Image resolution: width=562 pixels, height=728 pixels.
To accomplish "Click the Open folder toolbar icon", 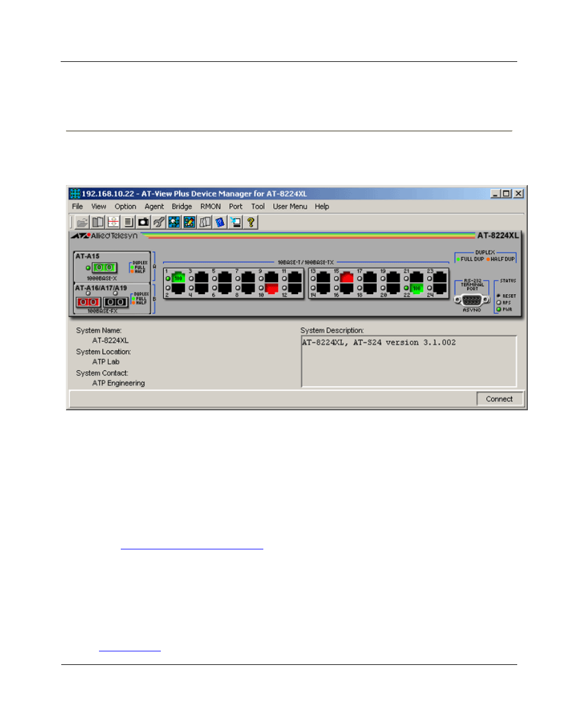I will point(82,222).
